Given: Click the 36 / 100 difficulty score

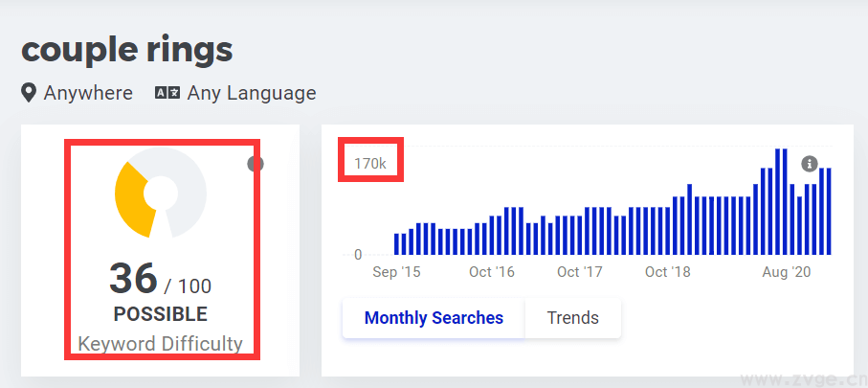Looking at the screenshot, I should 160,280.
